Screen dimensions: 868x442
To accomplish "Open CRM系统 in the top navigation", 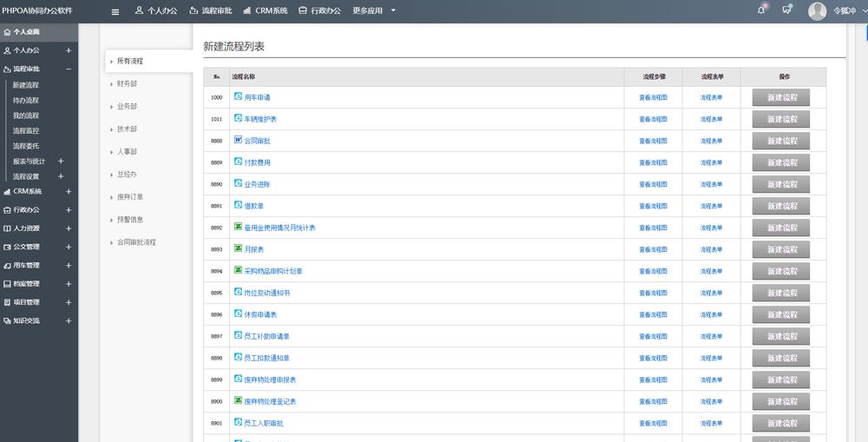I will pyautogui.click(x=265, y=10).
